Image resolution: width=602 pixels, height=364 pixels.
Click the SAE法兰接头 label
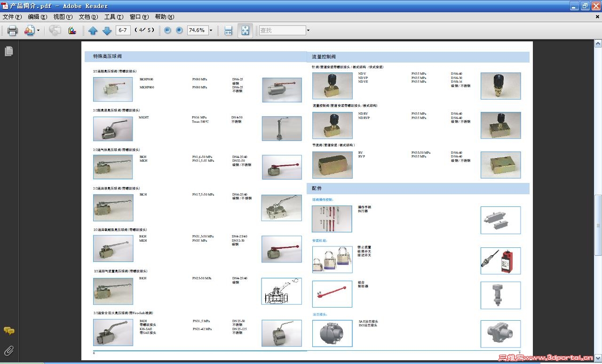pyautogui.click(x=368, y=322)
